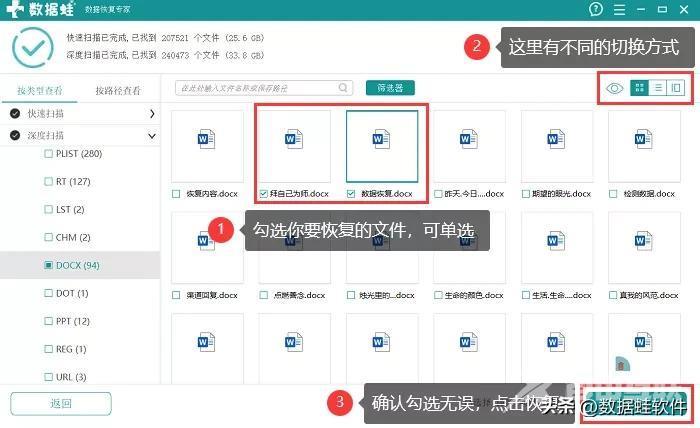The width and height of the screenshot is (700, 428).
Task: Click the search magnifier icon
Action: point(343,87)
